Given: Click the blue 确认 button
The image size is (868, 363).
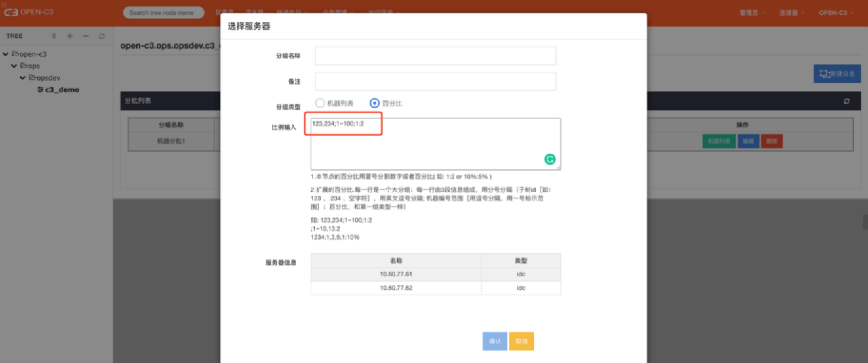Looking at the screenshot, I should (494, 341).
